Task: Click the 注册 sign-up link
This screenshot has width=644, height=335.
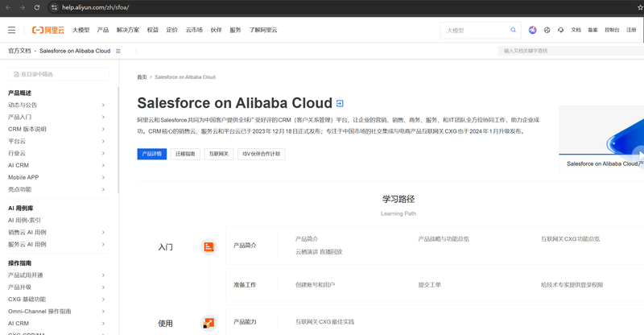Action: point(631,30)
